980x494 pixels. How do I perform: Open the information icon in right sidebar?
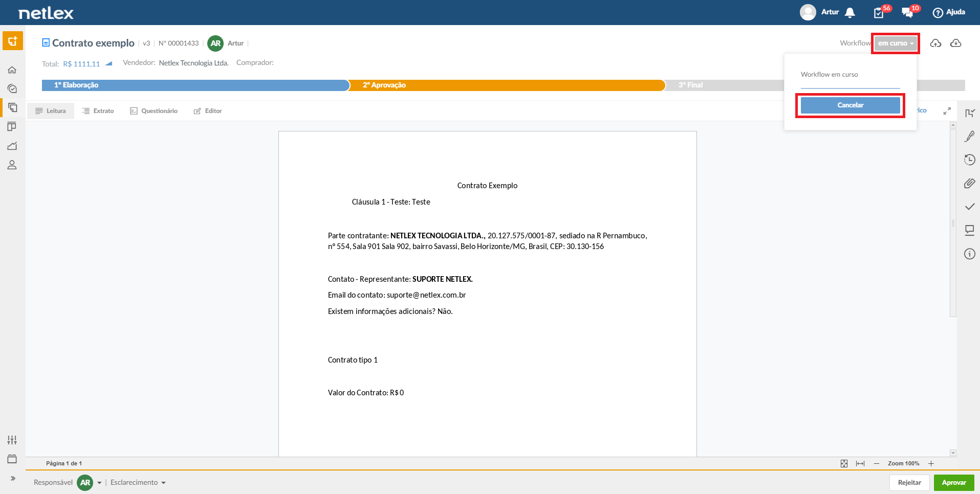click(969, 254)
